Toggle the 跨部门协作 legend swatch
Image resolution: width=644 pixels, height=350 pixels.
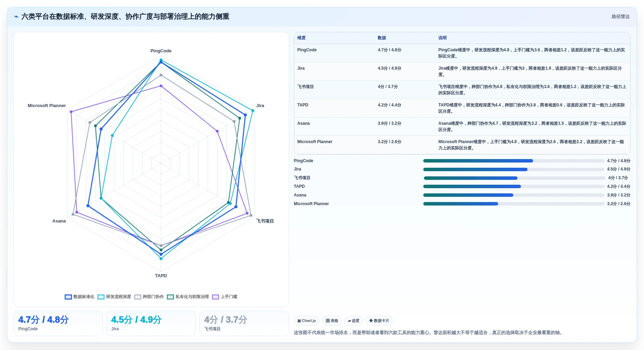click(x=138, y=297)
